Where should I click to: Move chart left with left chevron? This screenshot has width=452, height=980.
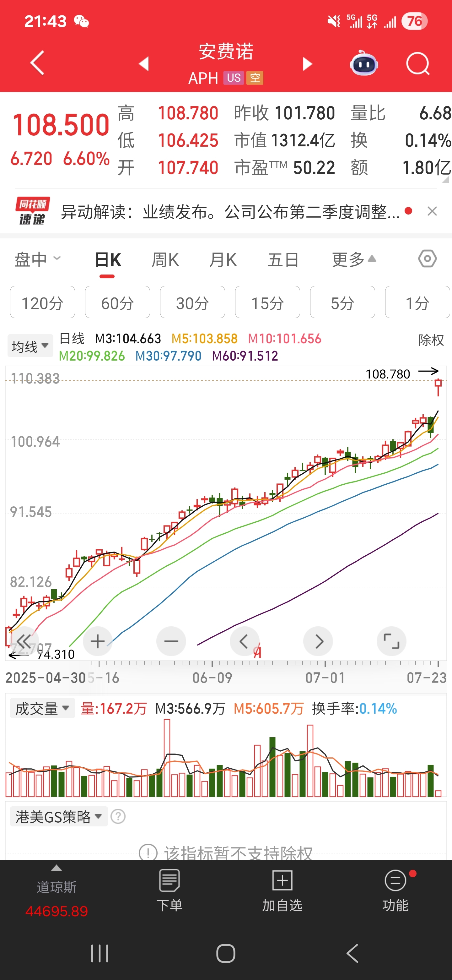[x=245, y=641]
